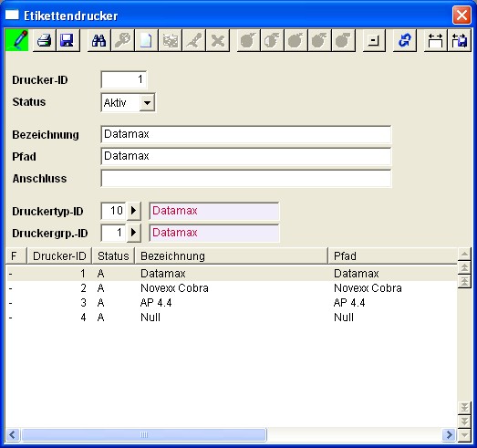Select the Novexx Cobra row
Viewport: 477px width, 448px height.
click(x=231, y=288)
